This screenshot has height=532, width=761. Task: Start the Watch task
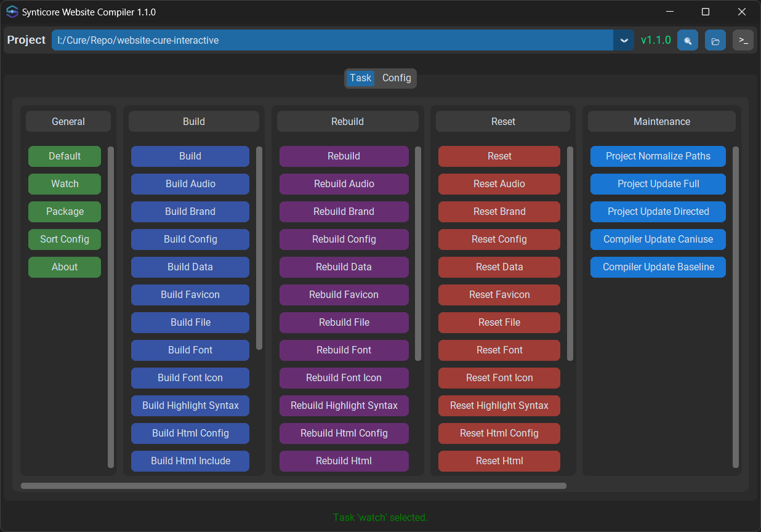click(x=65, y=184)
